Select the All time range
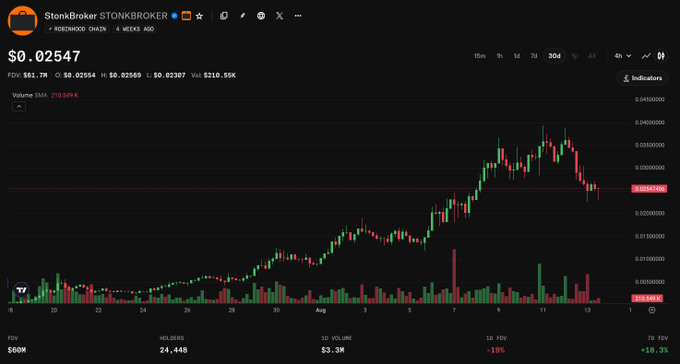The width and height of the screenshot is (680, 364). point(592,56)
